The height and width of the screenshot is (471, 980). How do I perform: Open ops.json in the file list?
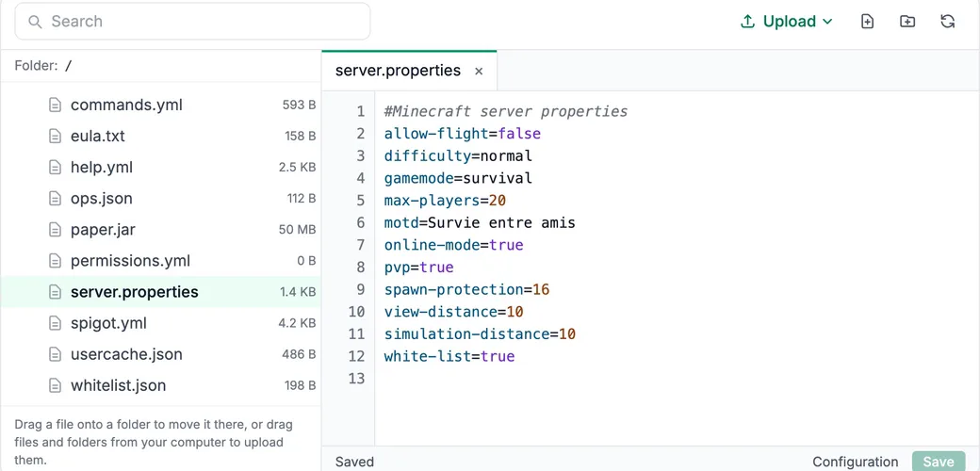160,199
